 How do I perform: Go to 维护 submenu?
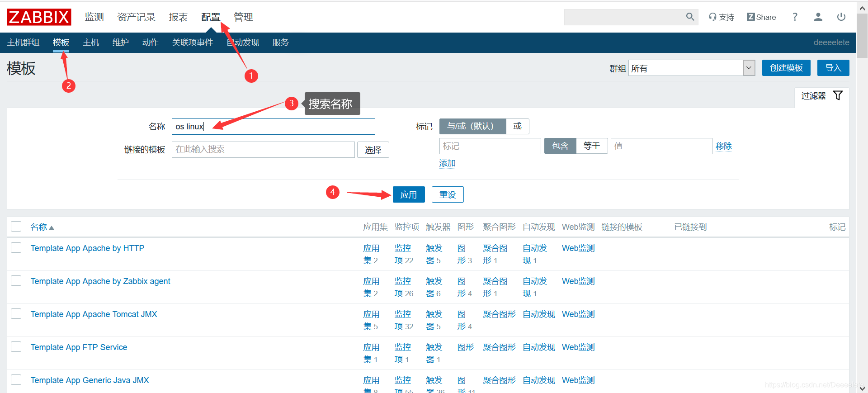coord(121,43)
